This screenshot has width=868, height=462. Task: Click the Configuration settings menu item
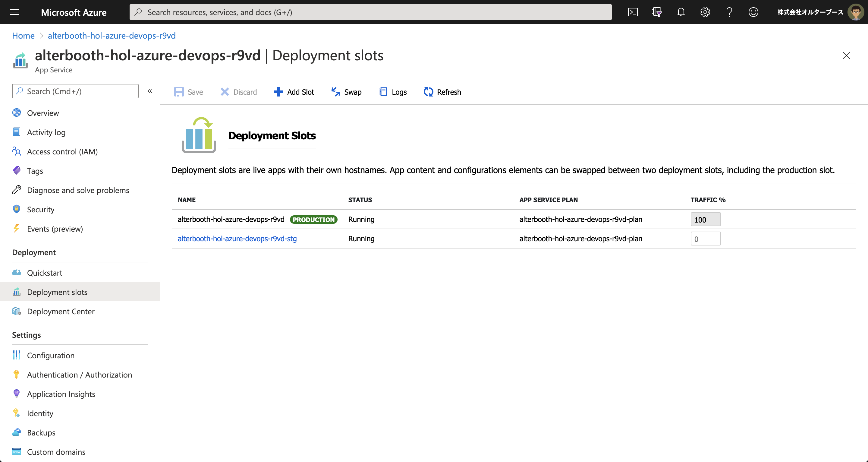51,355
